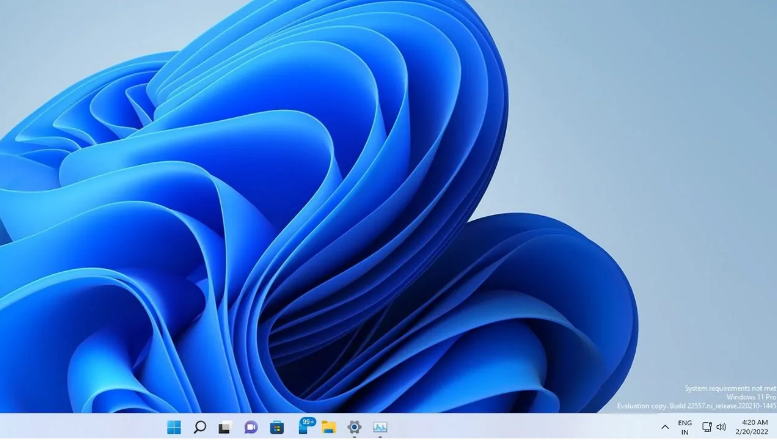Expand the hidden tray icons chevron

tap(665, 427)
